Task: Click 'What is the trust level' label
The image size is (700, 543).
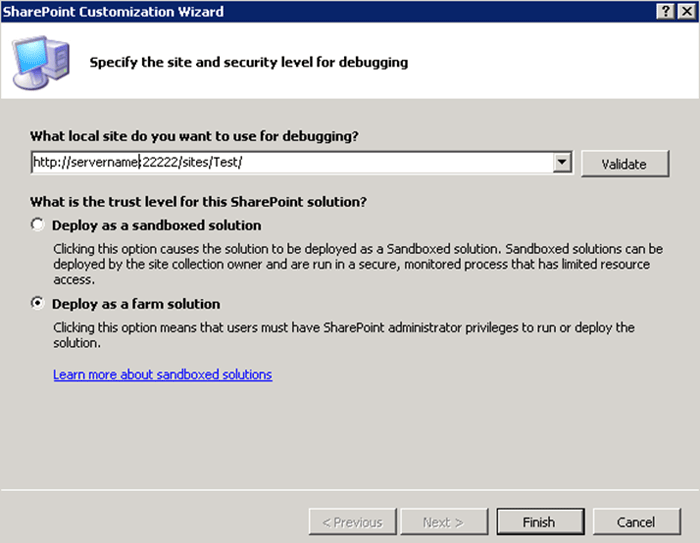Action: (x=198, y=202)
